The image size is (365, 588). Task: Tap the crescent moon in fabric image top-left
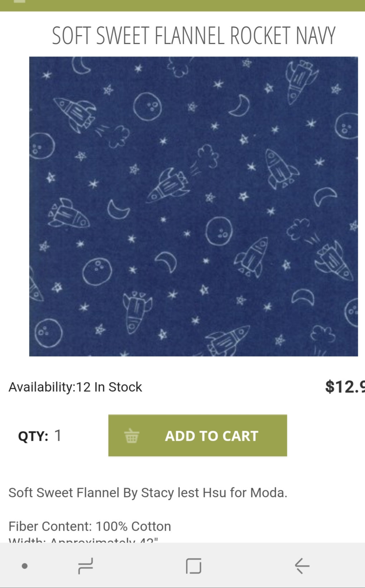81,65
